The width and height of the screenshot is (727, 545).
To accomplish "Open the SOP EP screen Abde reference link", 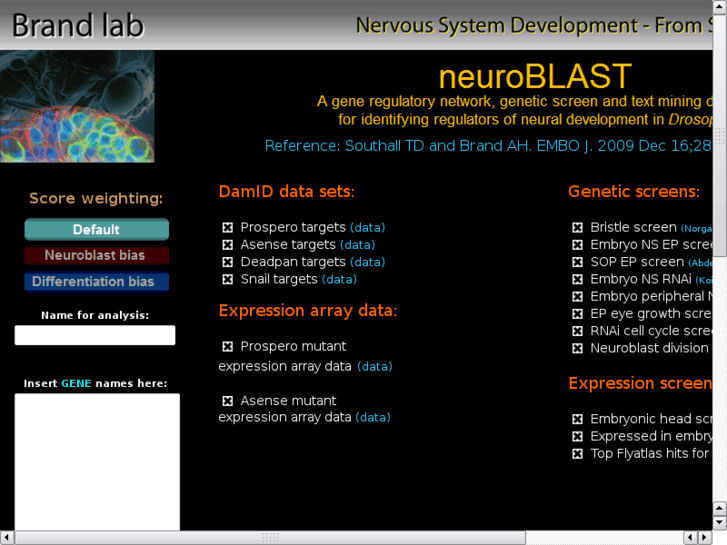I will pos(700,263).
